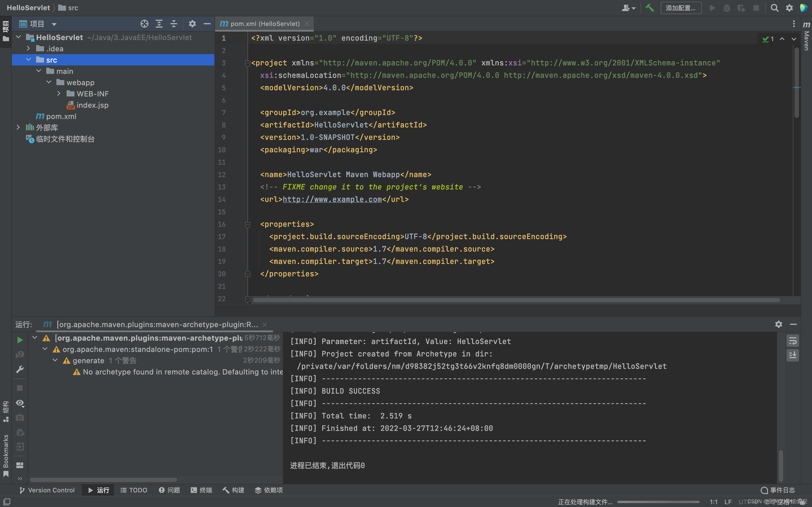812x507 pixels.
Task: Go to next highlighted problem arrow
Action: (794, 39)
